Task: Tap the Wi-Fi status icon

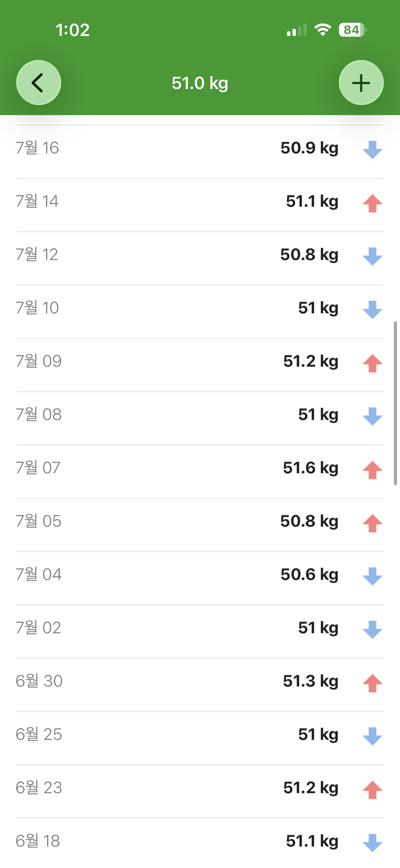Action: [x=323, y=30]
